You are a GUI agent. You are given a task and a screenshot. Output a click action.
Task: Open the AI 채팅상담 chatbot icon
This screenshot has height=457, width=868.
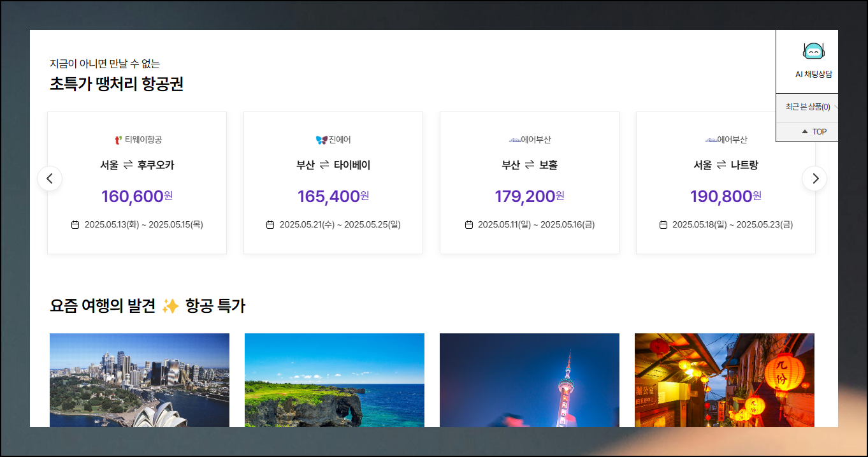tap(814, 51)
